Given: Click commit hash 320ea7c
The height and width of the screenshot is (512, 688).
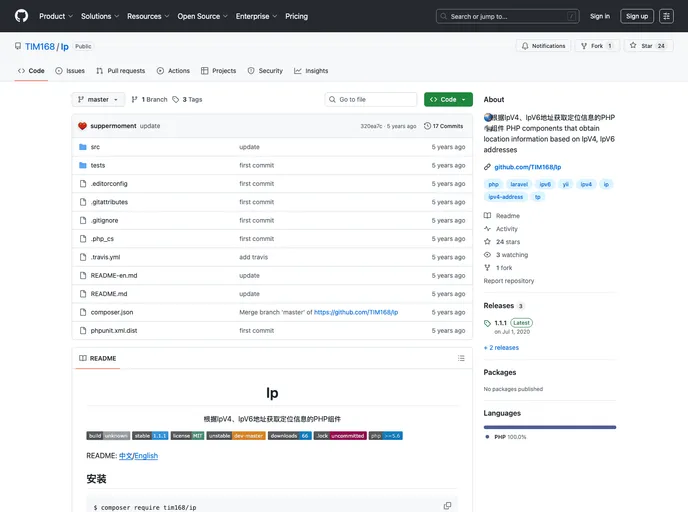Looking at the screenshot, I should [x=371, y=126].
